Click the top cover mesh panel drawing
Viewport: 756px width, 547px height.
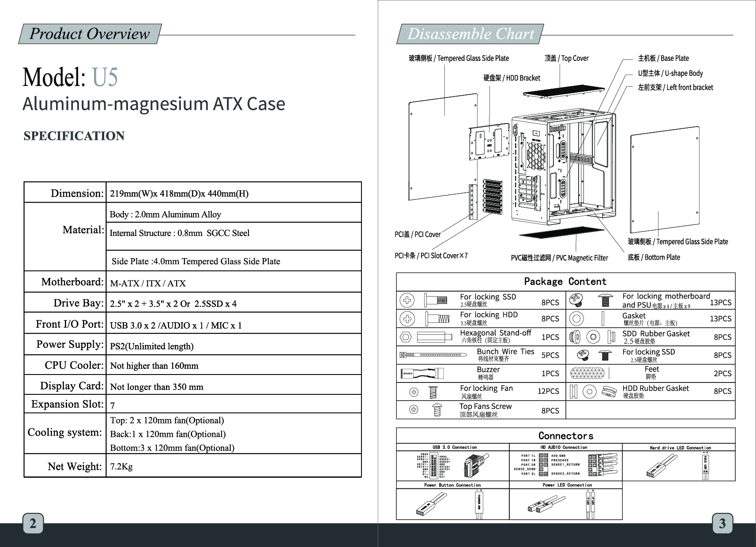coord(564,91)
